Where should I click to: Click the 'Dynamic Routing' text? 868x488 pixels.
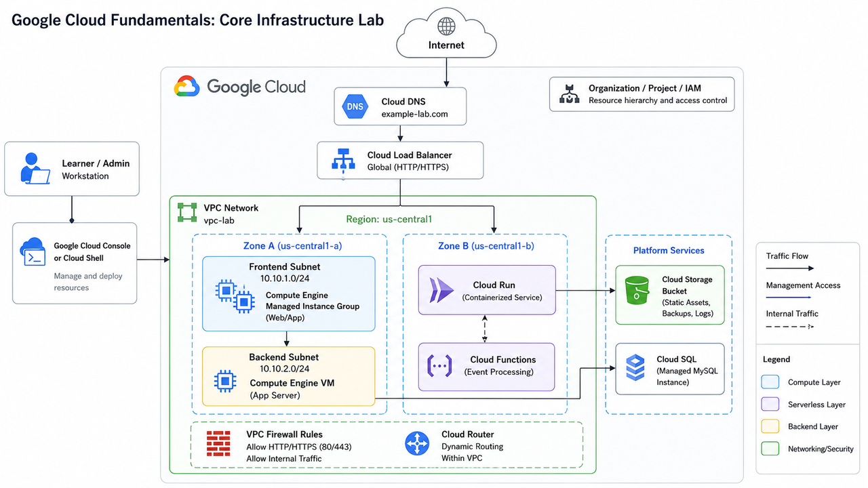[x=473, y=447]
